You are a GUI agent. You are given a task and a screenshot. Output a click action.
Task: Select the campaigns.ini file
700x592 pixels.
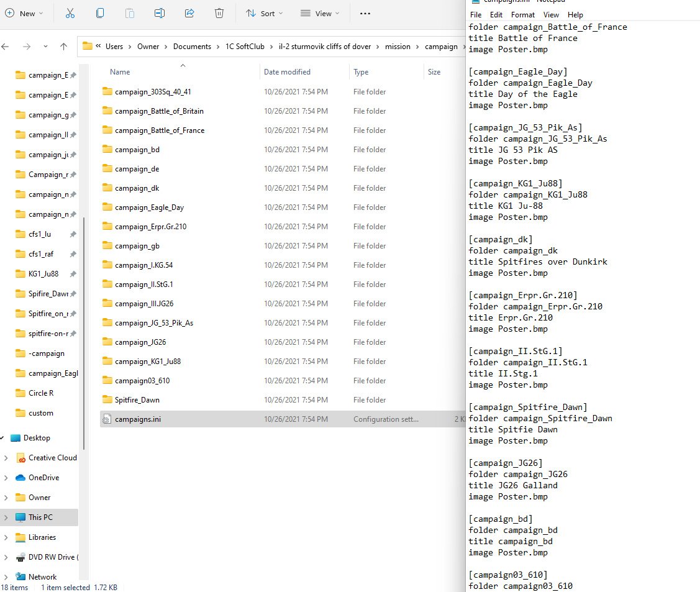click(137, 419)
